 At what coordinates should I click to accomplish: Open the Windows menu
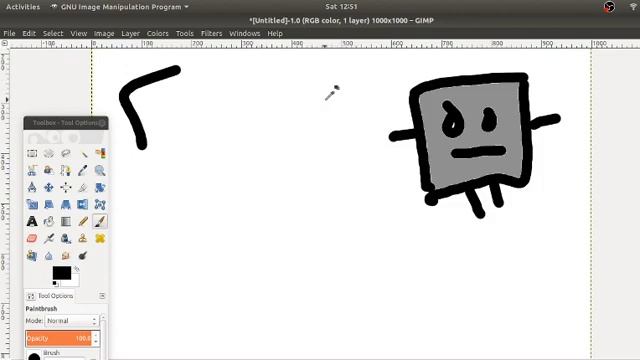[x=244, y=33]
